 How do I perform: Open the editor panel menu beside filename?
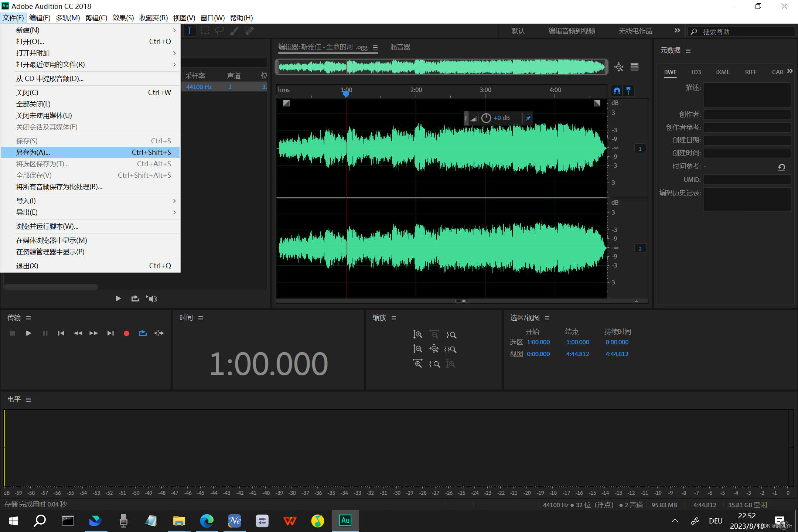pyautogui.click(x=376, y=47)
